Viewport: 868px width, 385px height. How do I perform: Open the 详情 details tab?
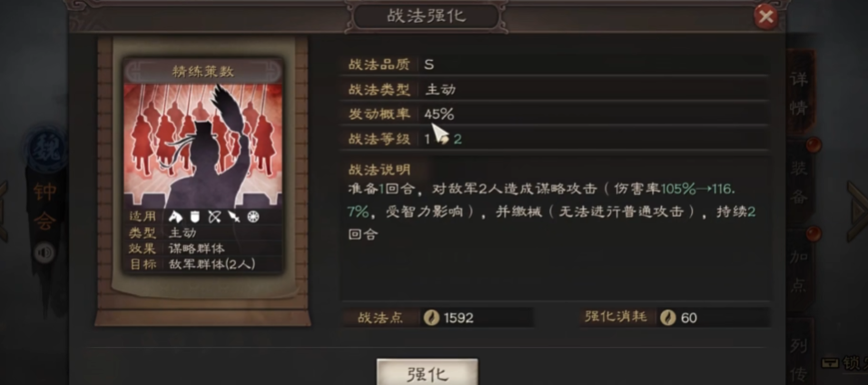[x=799, y=93]
